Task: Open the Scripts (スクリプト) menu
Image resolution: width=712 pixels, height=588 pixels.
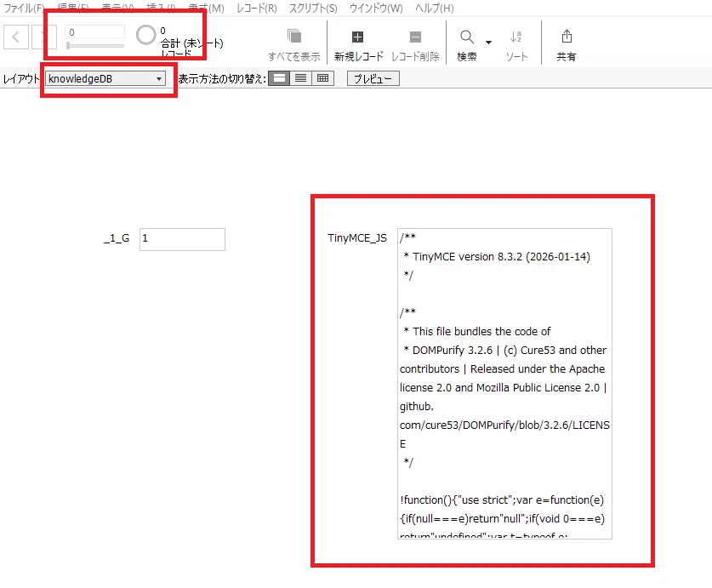Action: tap(313, 9)
